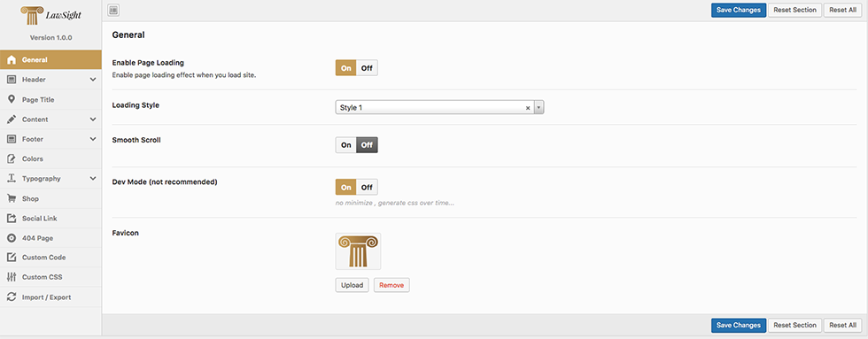This screenshot has height=339, width=868.
Task: Click the Dev Mode hint text
Action: [395, 203]
